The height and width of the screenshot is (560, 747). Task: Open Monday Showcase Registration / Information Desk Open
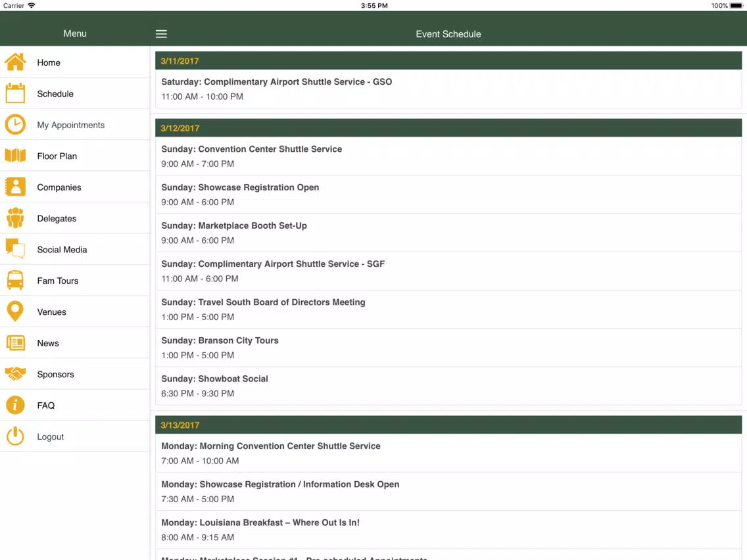click(x=448, y=492)
